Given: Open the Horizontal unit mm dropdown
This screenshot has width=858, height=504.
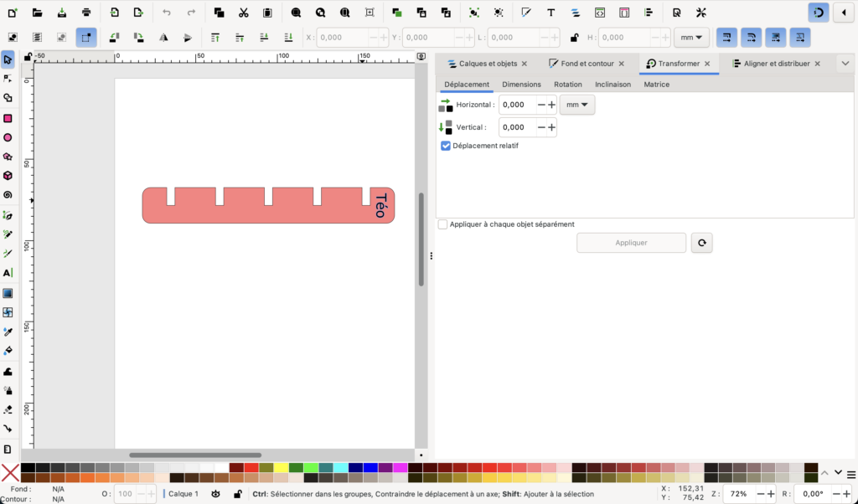Looking at the screenshot, I should pyautogui.click(x=577, y=105).
